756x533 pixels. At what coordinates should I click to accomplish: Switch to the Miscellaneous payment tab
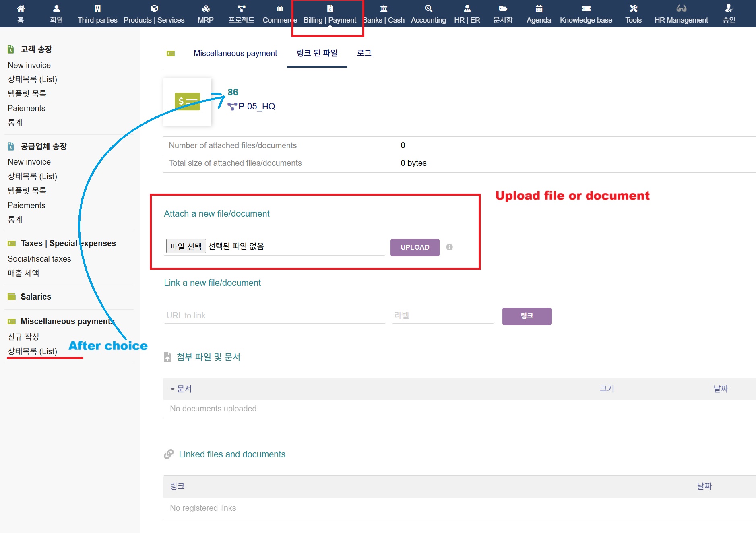pyautogui.click(x=235, y=53)
